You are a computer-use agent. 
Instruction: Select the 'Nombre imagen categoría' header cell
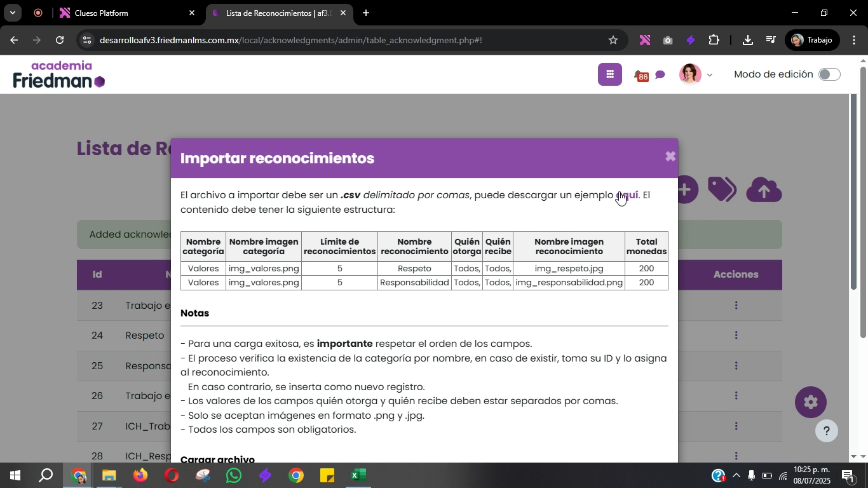pos(264,247)
